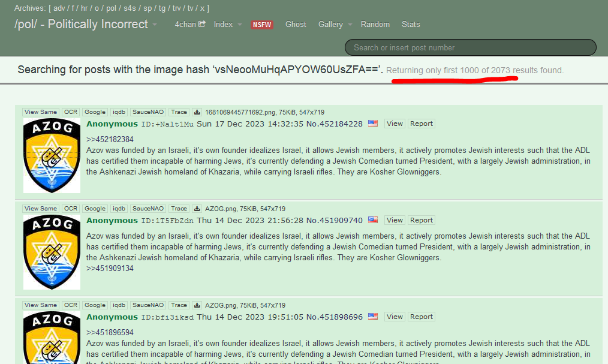Open thumbnail of post 452184228
This screenshot has width=608, height=364.
click(52, 155)
